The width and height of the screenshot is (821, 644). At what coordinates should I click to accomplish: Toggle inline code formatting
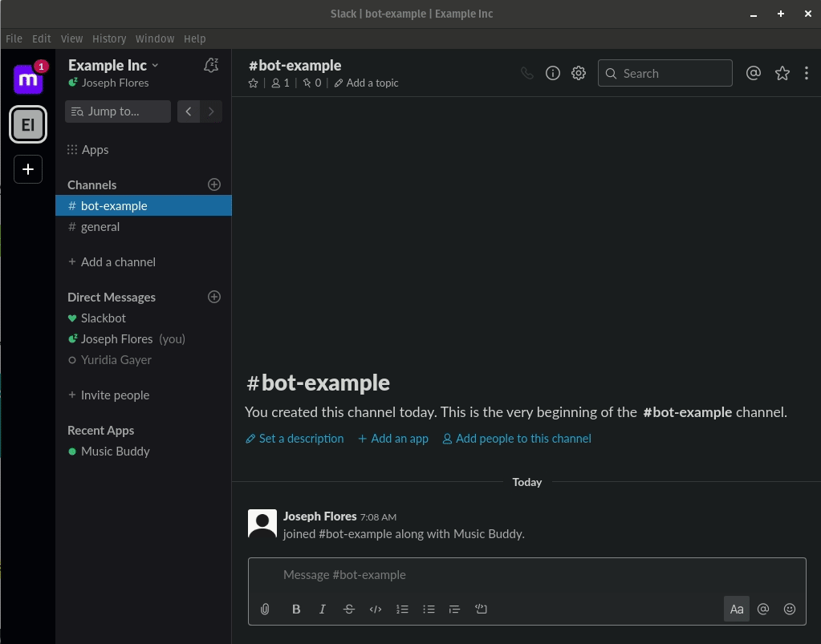[x=376, y=609]
